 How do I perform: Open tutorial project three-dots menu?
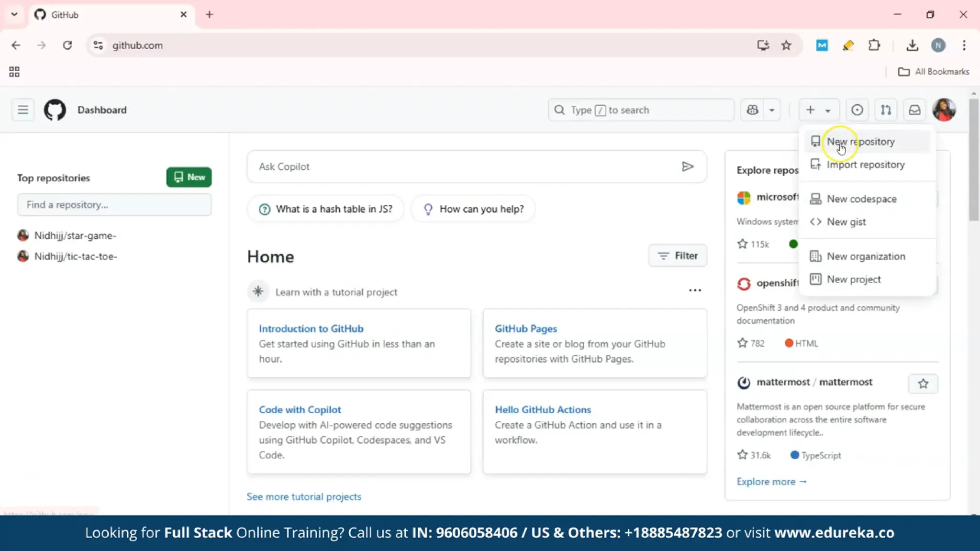695,290
